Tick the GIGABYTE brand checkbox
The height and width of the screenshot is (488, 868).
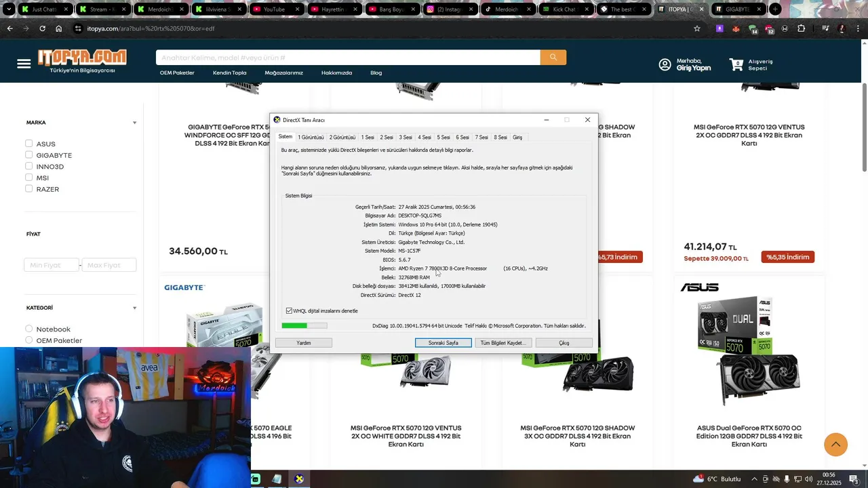28,155
